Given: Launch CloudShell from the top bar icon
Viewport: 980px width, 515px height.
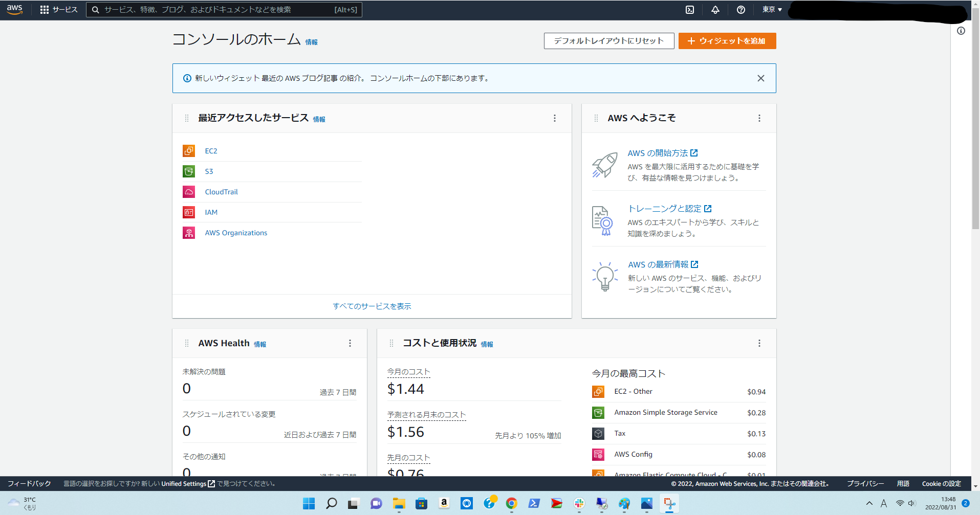Looking at the screenshot, I should (x=690, y=10).
